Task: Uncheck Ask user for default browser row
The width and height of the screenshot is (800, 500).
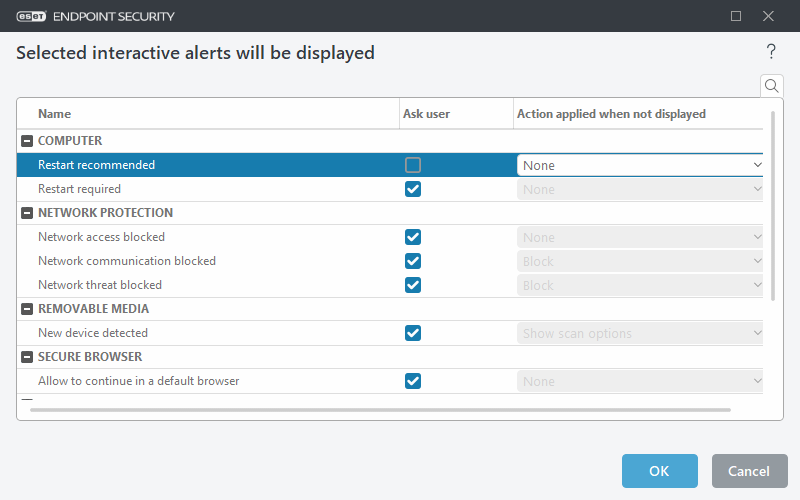Action: click(413, 381)
